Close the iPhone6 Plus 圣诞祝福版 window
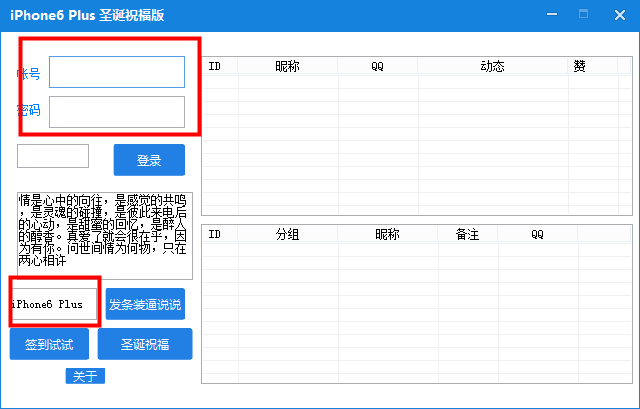Viewport: 640px width, 409px height. [x=620, y=15]
